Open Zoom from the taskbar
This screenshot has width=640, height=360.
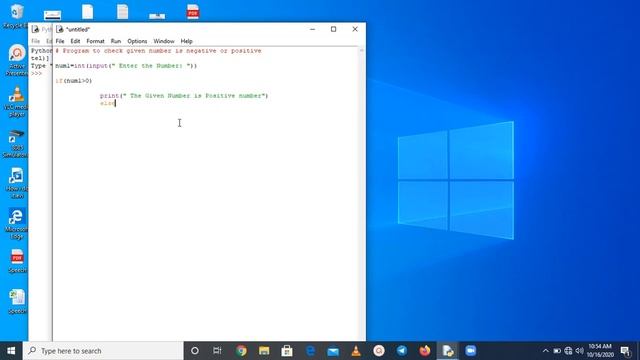click(471, 351)
